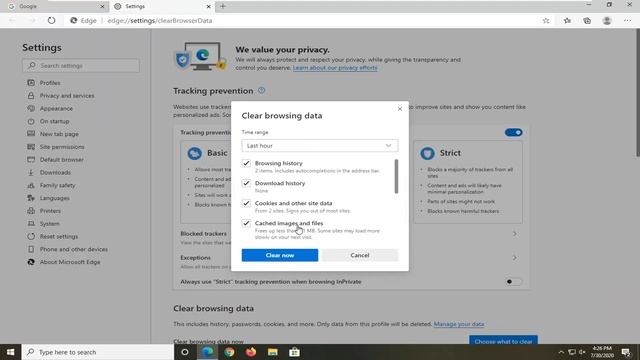Open Learn about our privacy efforts link
Screen dimensions: 640x360
coord(335,68)
